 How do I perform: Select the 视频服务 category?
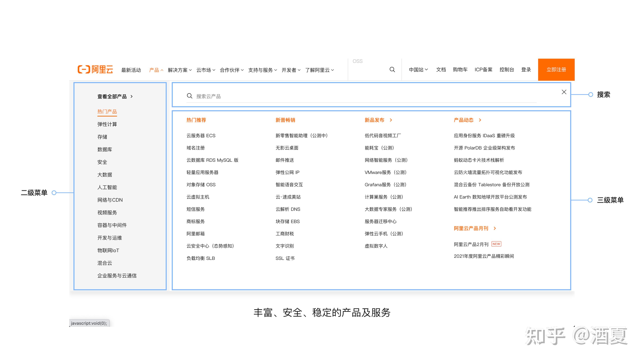coord(107,213)
